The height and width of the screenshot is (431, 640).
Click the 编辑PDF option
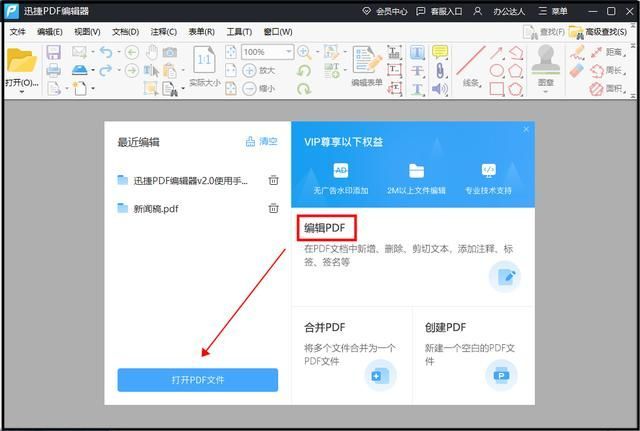point(325,228)
